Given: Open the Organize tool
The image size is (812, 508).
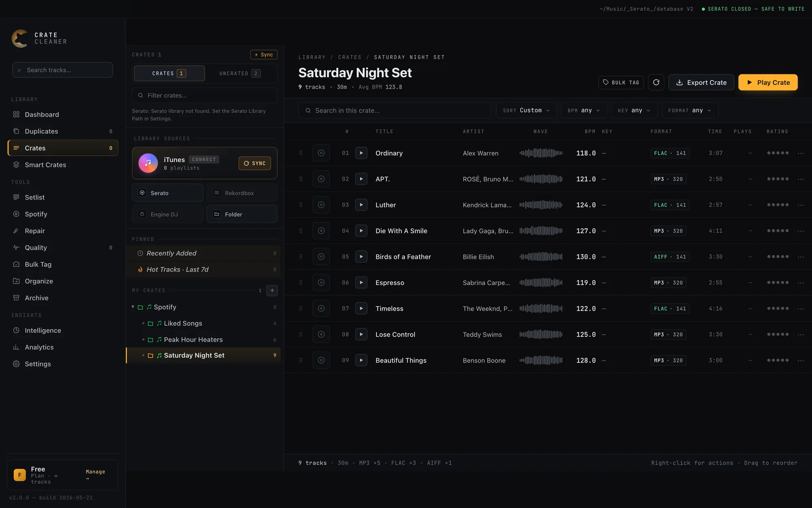Looking at the screenshot, I should pyautogui.click(x=63, y=281).
